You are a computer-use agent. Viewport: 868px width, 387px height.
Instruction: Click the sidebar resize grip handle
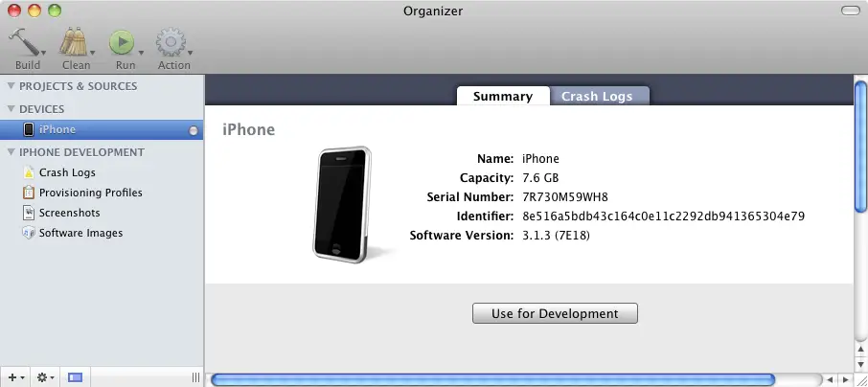(195, 377)
